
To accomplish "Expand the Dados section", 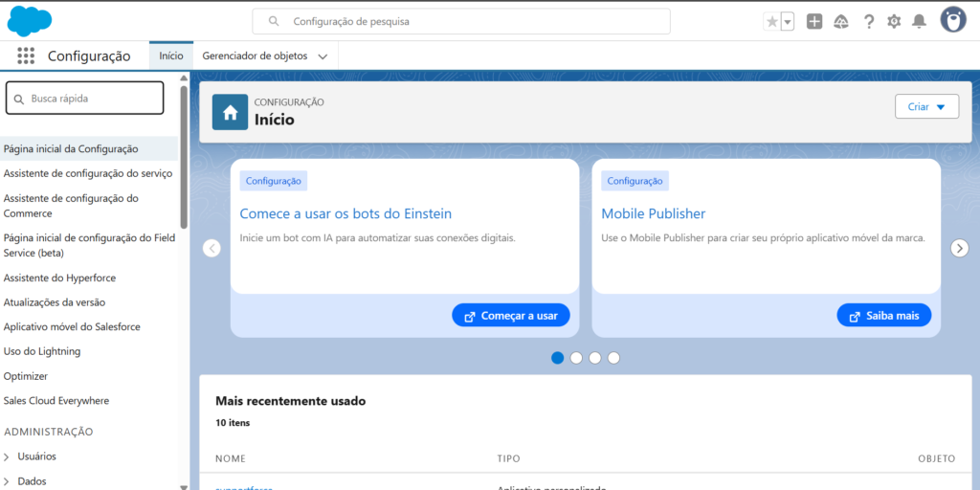I will click(7, 482).
